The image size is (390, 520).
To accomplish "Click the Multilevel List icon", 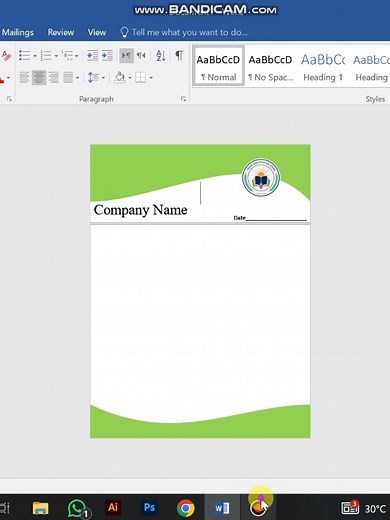I will (x=68, y=55).
